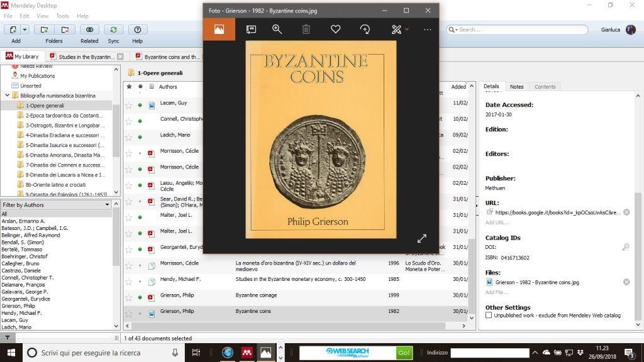Image resolution: width=644 pixels, height=362 pixels.
Task: Open the Filter by Authors dropdown
Action: [x=56, y=205]
